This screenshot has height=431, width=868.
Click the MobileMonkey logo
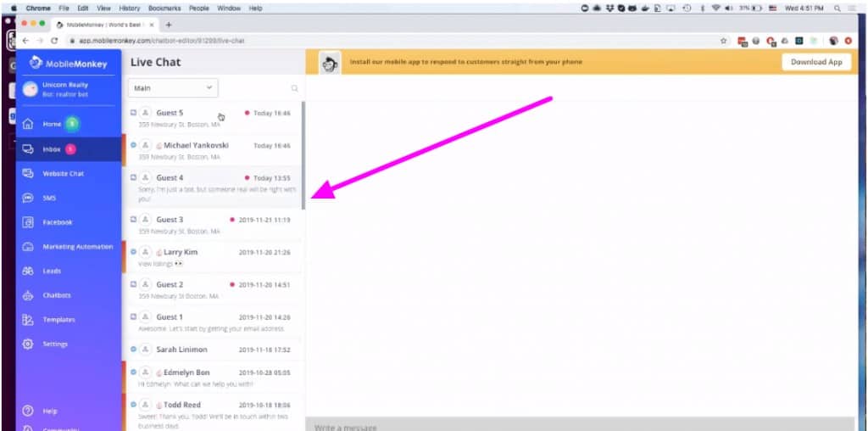pyautogui.click(x=68, y=63)
